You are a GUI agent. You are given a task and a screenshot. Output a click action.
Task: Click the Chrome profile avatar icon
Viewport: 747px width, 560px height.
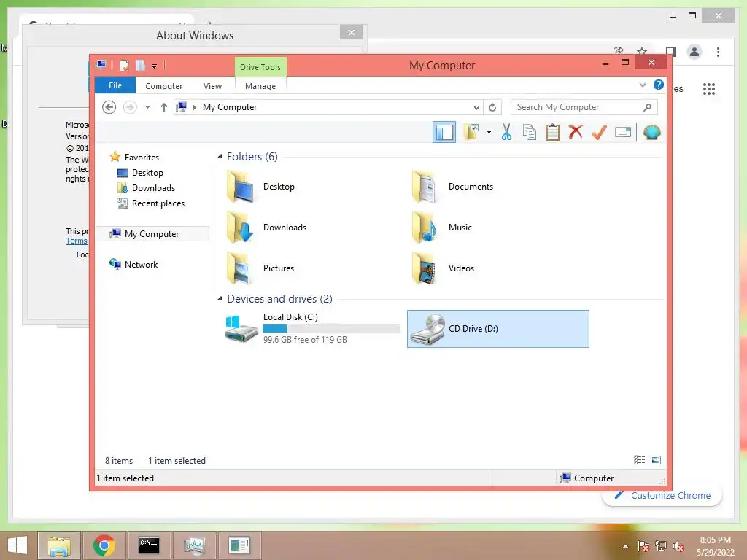pyautogui.click(x=694, y=52)
